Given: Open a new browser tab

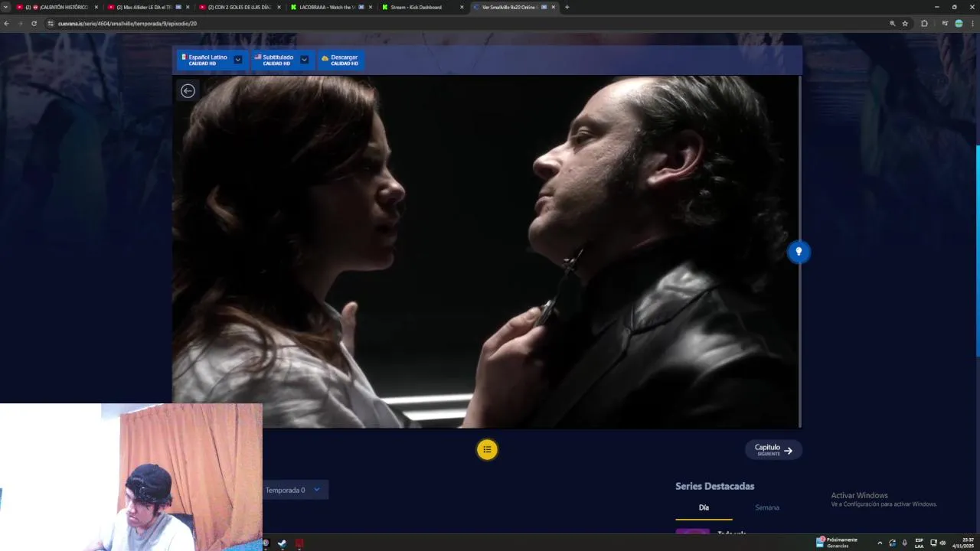Looking at the screenshot, I should [567, 7].
